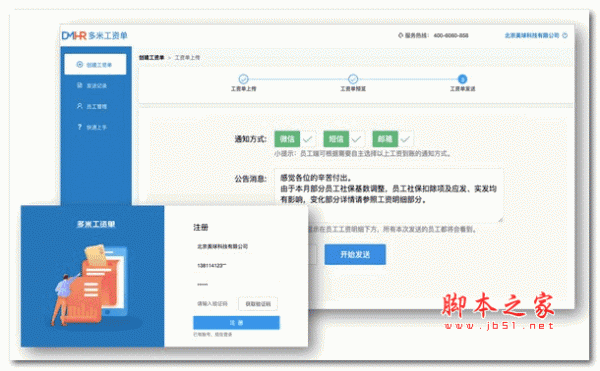The height and width of the screenshot is (371, 600).
Task: Go to the 工资单上传 step circle
Action: pyautogui.click(x=243, y=79)
